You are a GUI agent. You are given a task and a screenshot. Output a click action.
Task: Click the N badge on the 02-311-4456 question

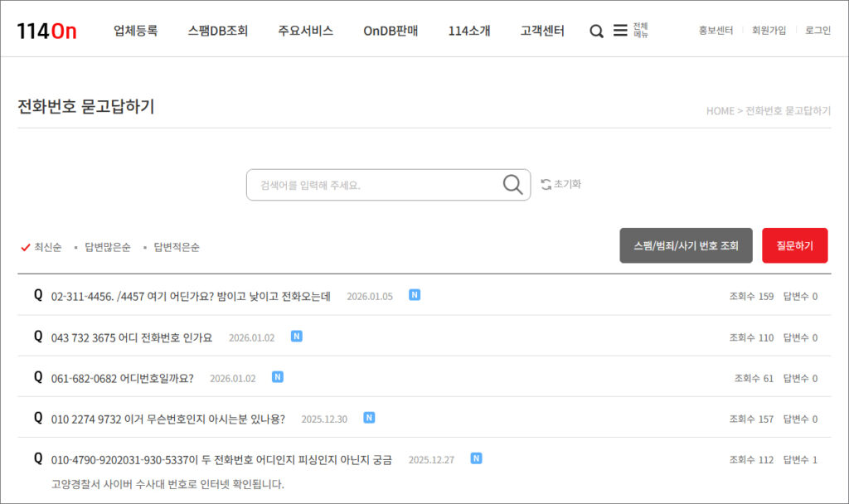[x=415, y=295]
